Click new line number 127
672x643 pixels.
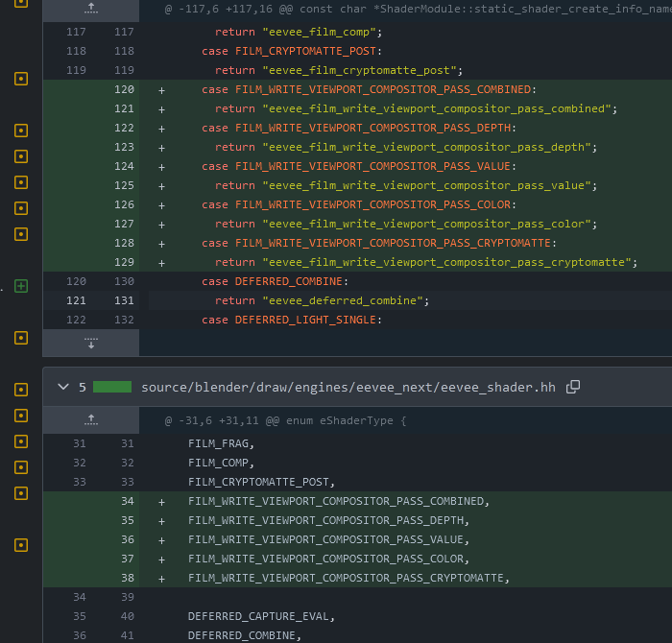coord(124,224)
